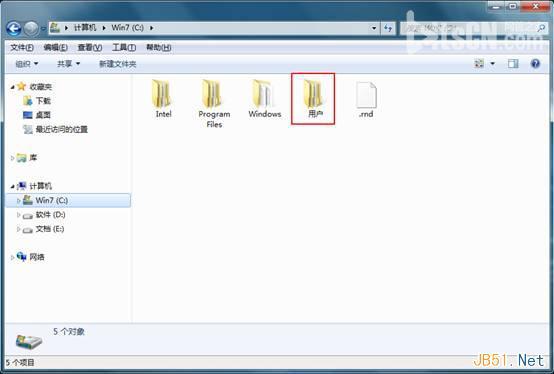This screenshot has height=374, width=554.
Task: Click the 软件 (D:) drive icon
Action: pyautogui.click(x=28, y=215)
